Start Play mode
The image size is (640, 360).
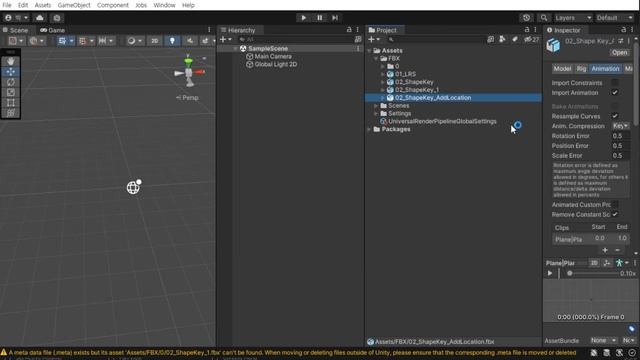(304, 18)
